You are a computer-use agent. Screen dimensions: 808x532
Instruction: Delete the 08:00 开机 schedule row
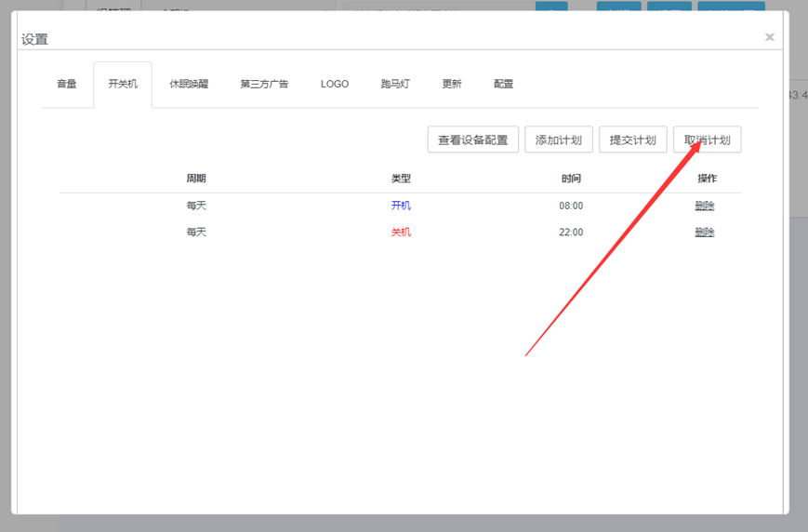click(x=705, y=206)
